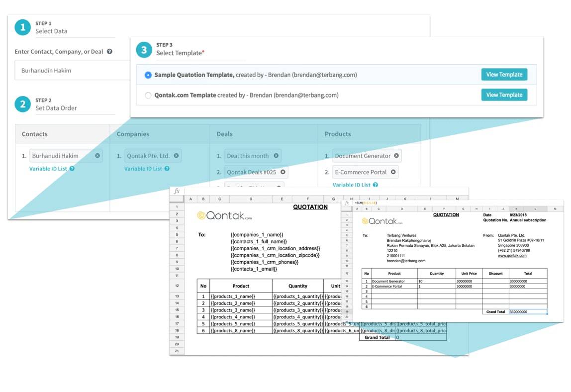Image resolution: width=571 pixels, height=392 pixels.
Task: Click the fx formula icon in template spreadsheet
Action: (x=177, y=191)
